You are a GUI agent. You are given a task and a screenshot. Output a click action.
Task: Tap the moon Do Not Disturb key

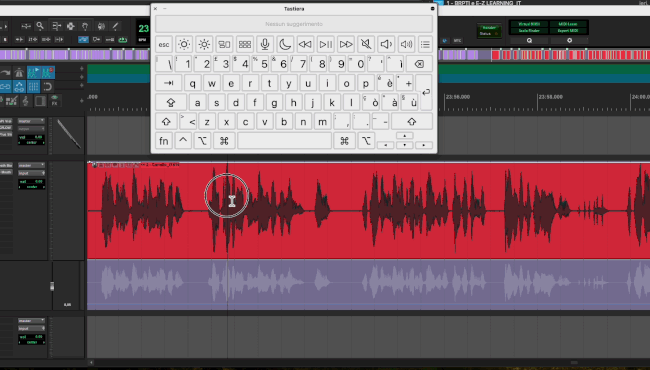pos(285,44)
